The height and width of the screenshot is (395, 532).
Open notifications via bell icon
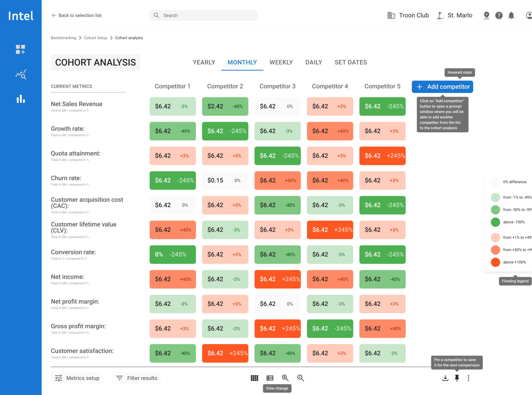511,15
